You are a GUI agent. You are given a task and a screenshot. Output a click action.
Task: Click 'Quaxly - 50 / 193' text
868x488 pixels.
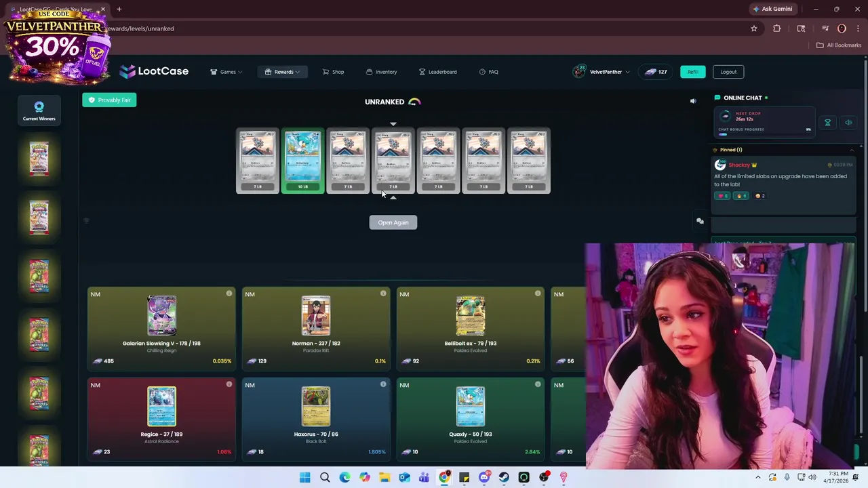click(x=470, y=434)
